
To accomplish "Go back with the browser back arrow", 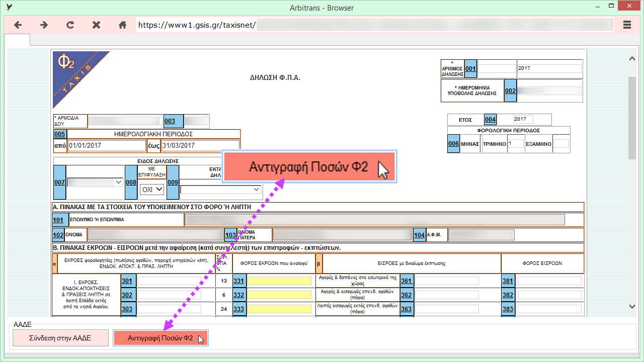I will 18,25.
